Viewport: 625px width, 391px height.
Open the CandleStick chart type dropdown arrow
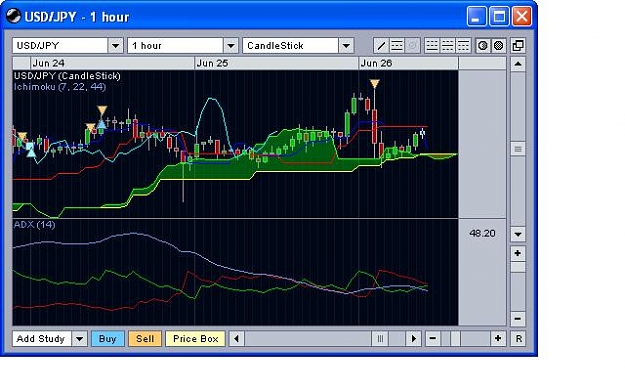[346, 46]
